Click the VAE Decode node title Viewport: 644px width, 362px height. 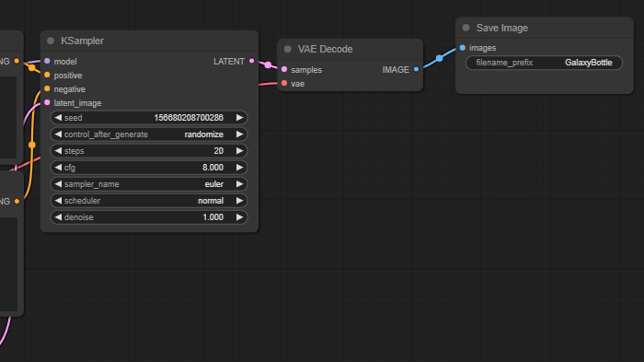(x=325, y=49)
